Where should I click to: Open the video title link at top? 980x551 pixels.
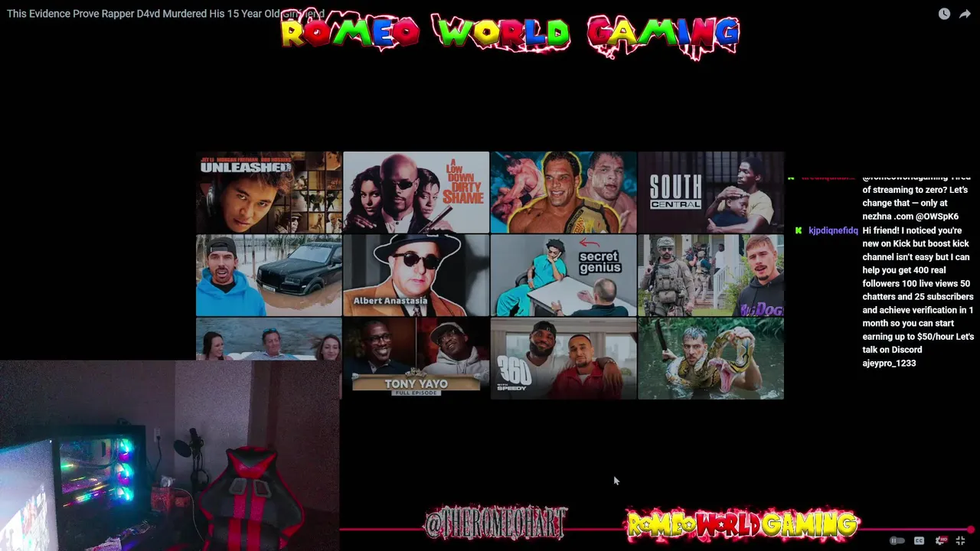[165, 14]
